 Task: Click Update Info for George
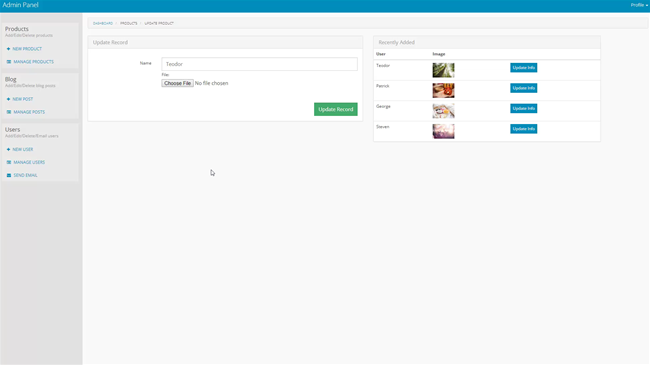[524, 108]
